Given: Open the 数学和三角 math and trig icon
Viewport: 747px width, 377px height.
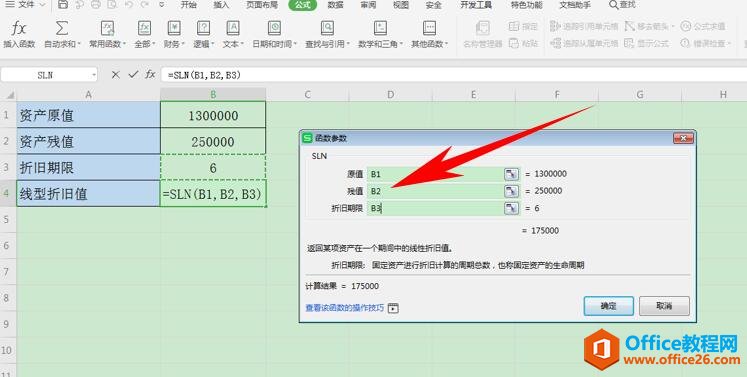Looking at the screenshot, I should click(x=380, y=28).
